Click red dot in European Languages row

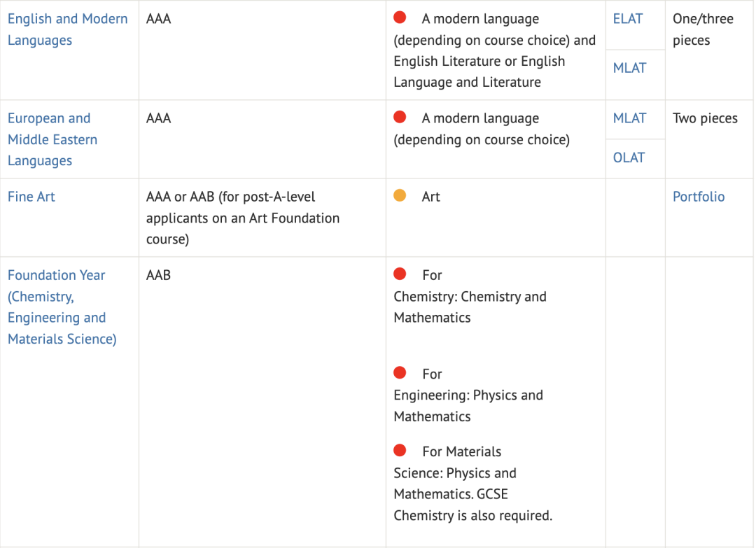tap(400, 117)
